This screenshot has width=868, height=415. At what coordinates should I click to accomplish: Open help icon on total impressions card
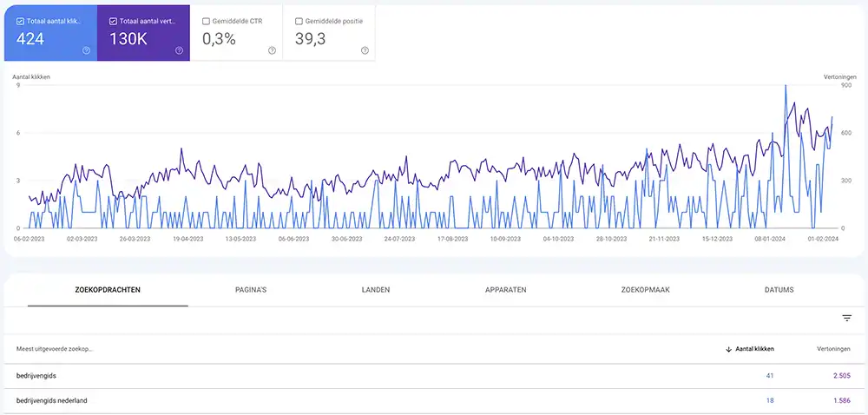point(180,50)
